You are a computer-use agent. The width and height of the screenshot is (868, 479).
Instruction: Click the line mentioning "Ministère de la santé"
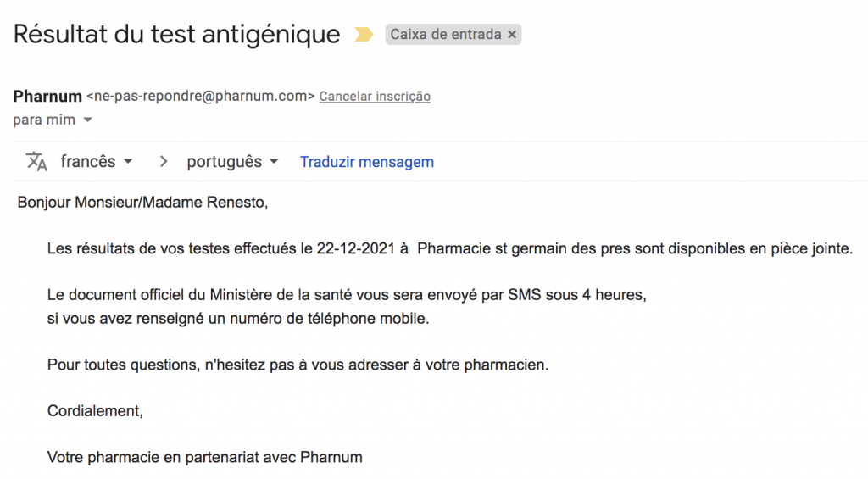(x=346, y=296)
